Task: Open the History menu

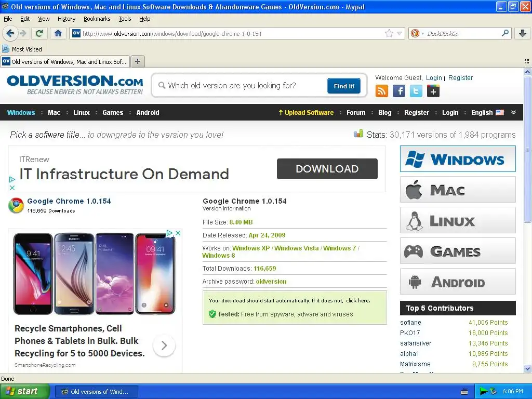Action: [x=66, y=19]
